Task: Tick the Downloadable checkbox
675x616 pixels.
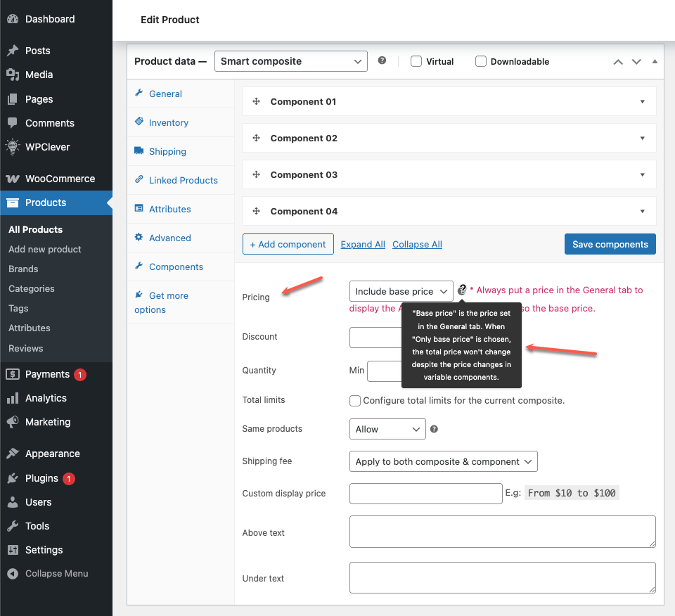Action: click(481, 61)
